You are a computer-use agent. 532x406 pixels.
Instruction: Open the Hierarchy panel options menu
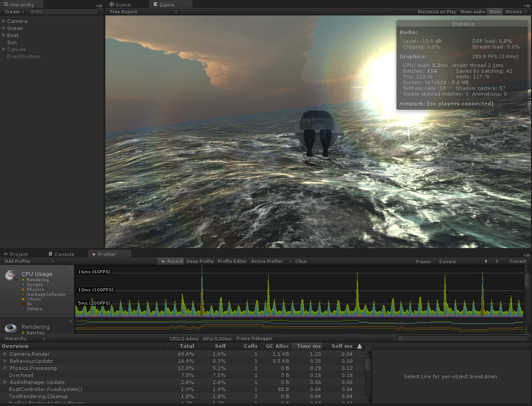pyautogui.click(x=100, y=5)
